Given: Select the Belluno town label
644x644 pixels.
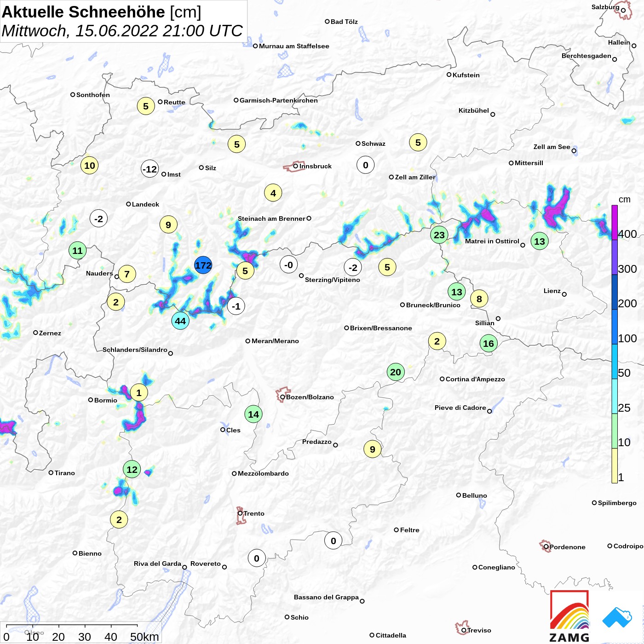Looking at the screenshot, I should click(x=474, y=495).
